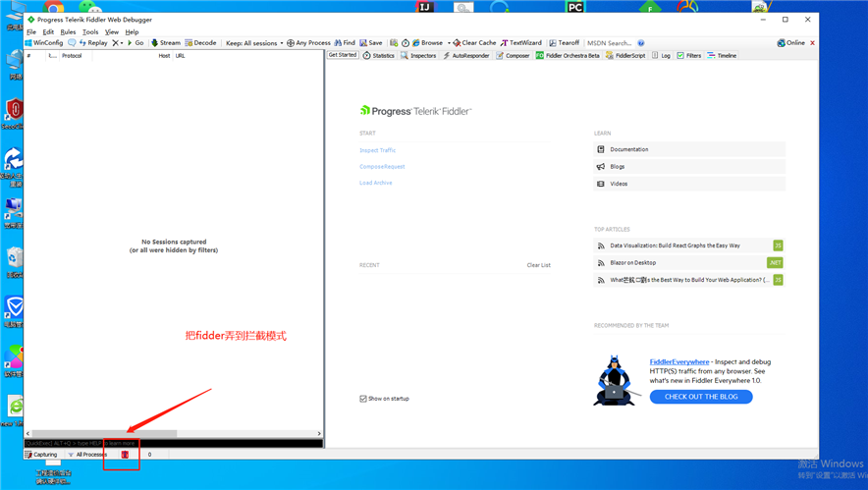868x490 pixels.
Task: Click the ComposeRequest link
Action: coord(382,166)
